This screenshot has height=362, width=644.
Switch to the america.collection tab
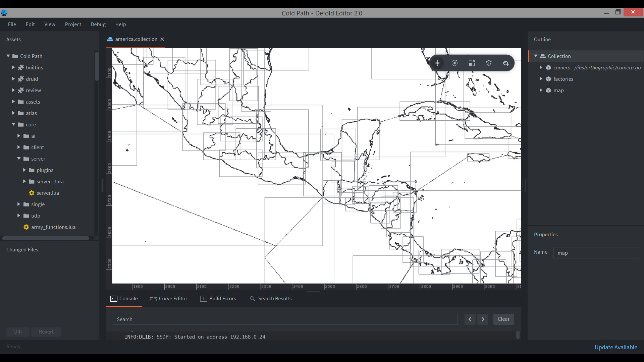pyautogui.click(x=136, y=39)
